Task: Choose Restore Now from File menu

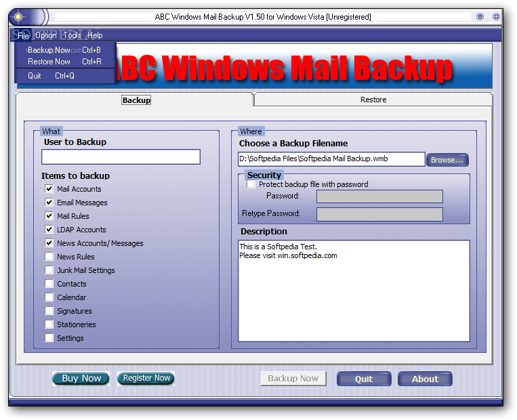Action: coord(65,62)
